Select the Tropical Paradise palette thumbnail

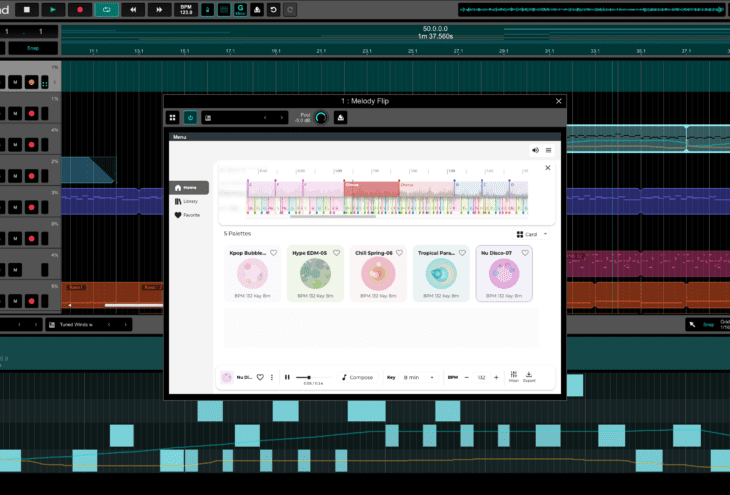click(441, 274)
